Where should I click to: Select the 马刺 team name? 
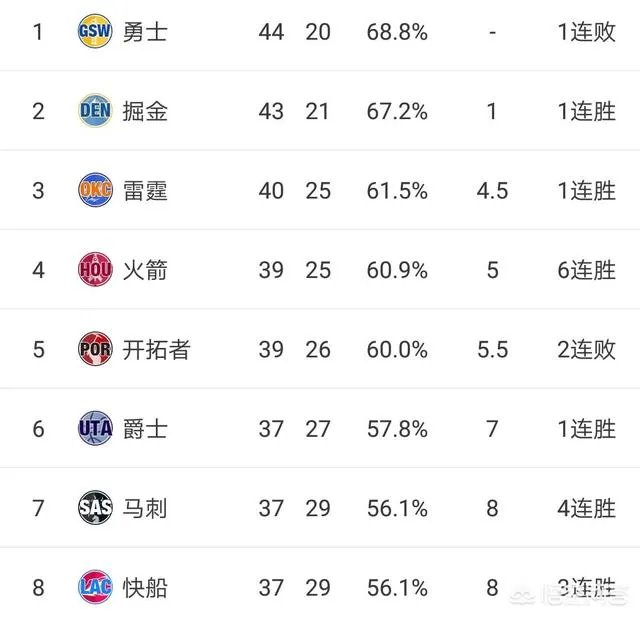pos(146,508)
